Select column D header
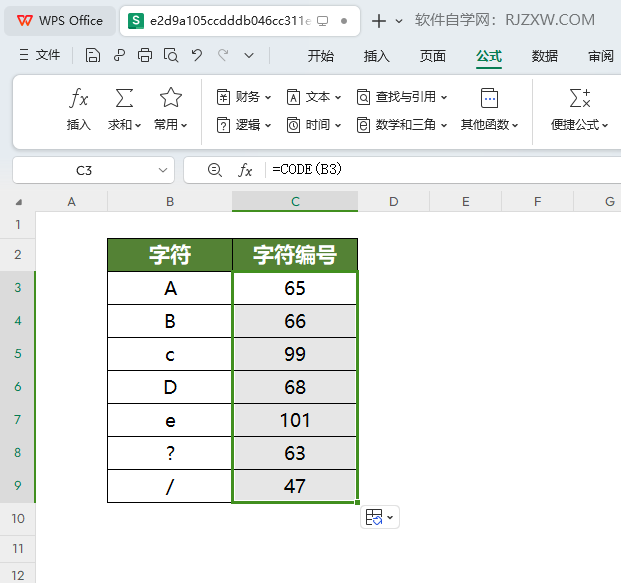The height and width of the screenshot is (583, 621). (x=394, y=202)
